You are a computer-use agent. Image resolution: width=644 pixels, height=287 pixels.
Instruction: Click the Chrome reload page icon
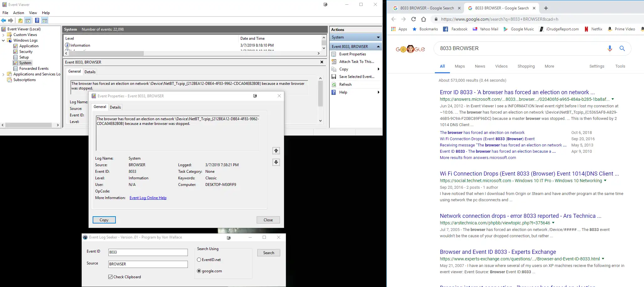(x=414, y=19)
